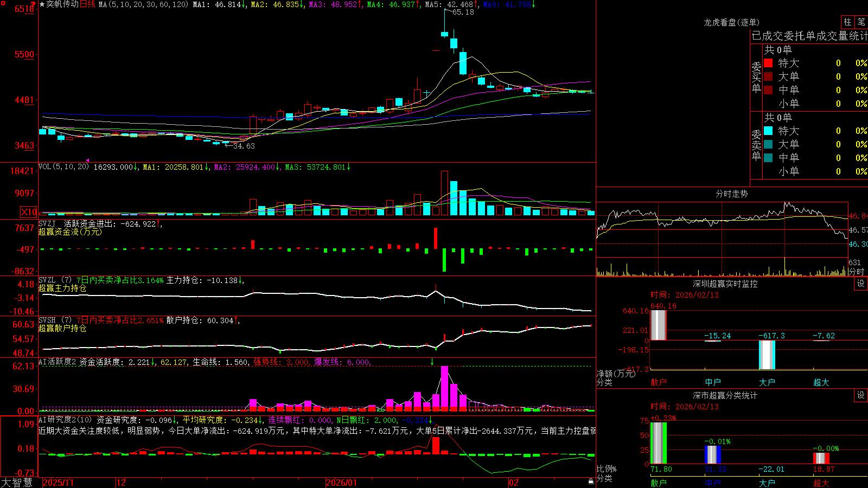
Task: Click the 2026/01 date on the timeline
Action: pos(341,483)
